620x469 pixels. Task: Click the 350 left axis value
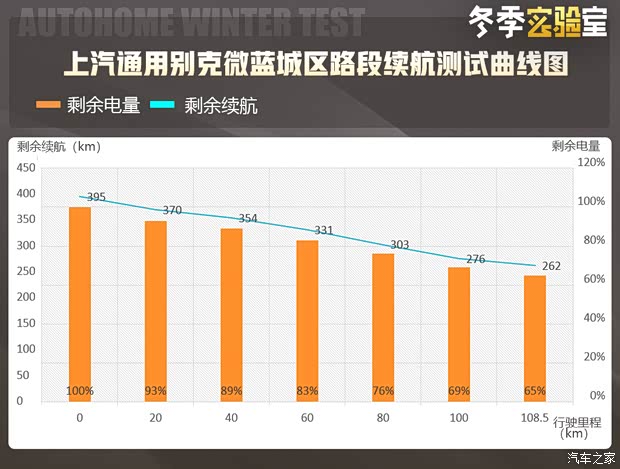point(26,219)
